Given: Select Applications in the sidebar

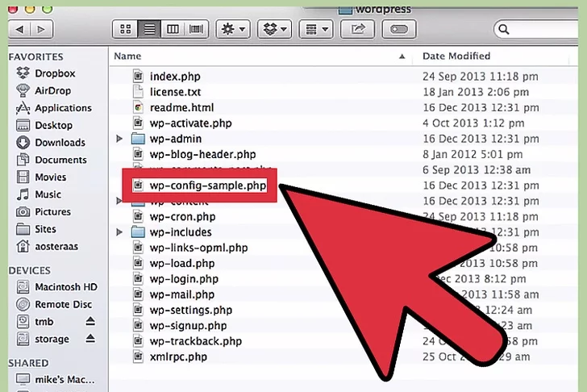Looking at the screenshot, I should [63, 108].
